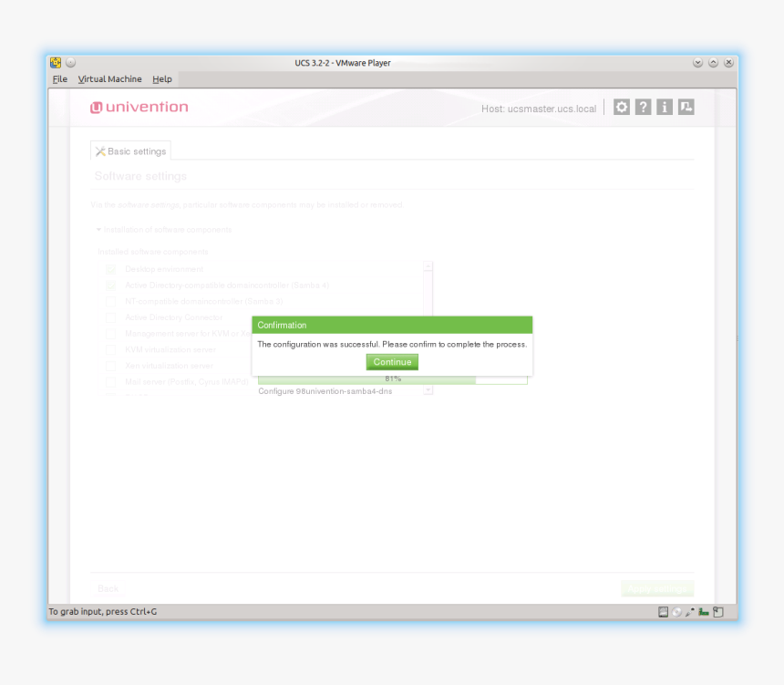Toggle NT-compatible domaincontroller (Samba 3) checkbox
Image resolution: width=784 pixels, height=685 pixels.
coord(111,301)
